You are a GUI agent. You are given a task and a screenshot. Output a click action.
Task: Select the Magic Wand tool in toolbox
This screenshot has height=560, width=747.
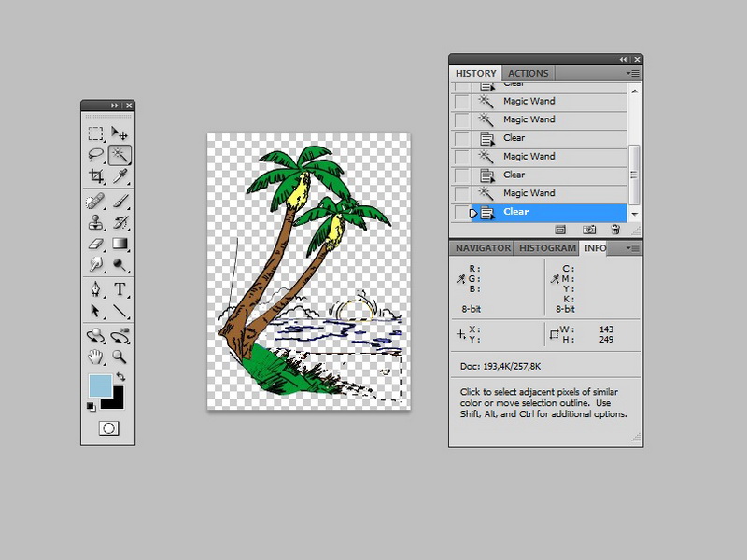coord(120,155)
